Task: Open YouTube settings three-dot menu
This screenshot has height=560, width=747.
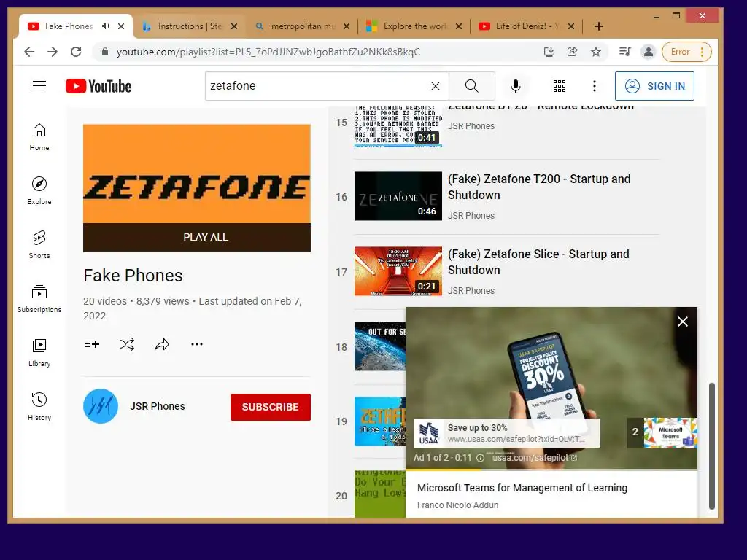Action: 594,86
